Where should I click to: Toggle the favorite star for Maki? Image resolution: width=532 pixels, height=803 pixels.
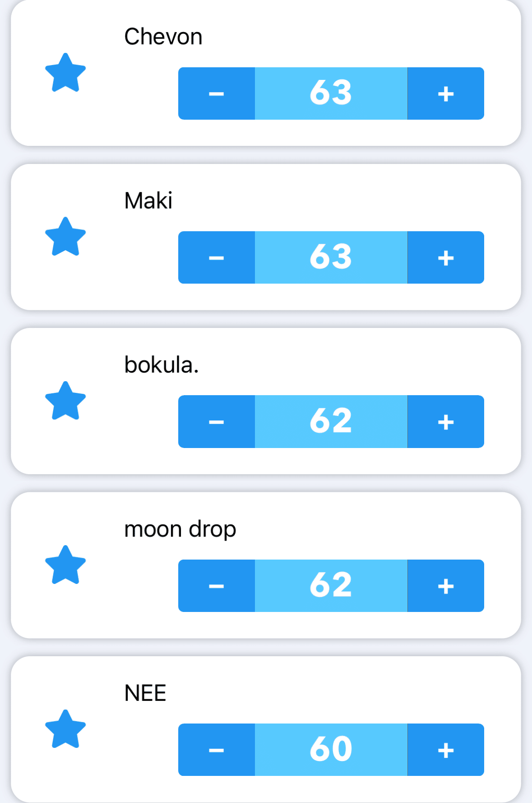(x=65, y=237)
